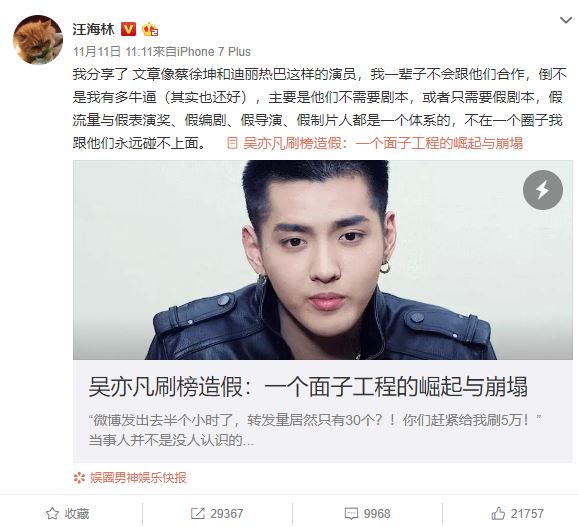Click the 收藏 label text
Screen dimensions: 579x527
77,514
